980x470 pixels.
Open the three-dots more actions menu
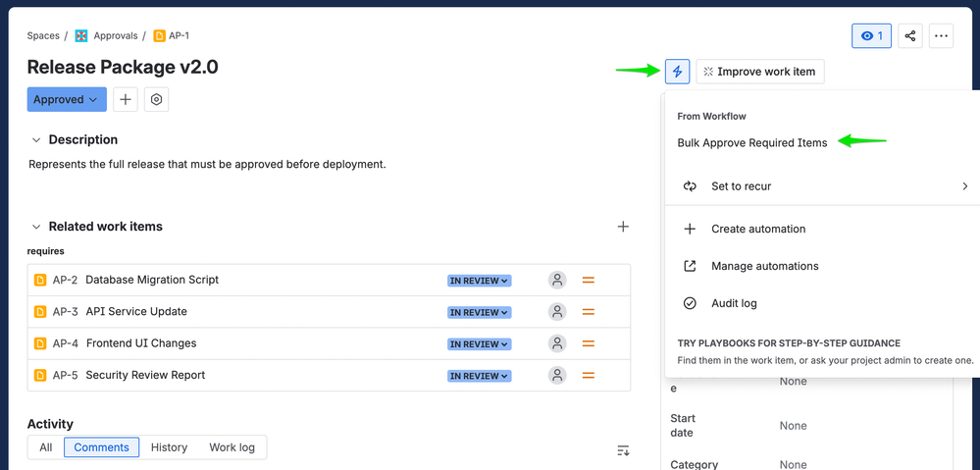[941, 36]
